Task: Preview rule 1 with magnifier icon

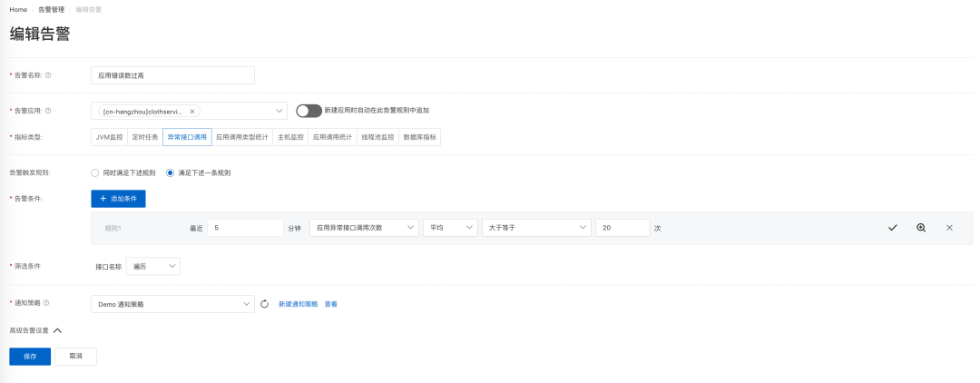Action: pos(921,228)
